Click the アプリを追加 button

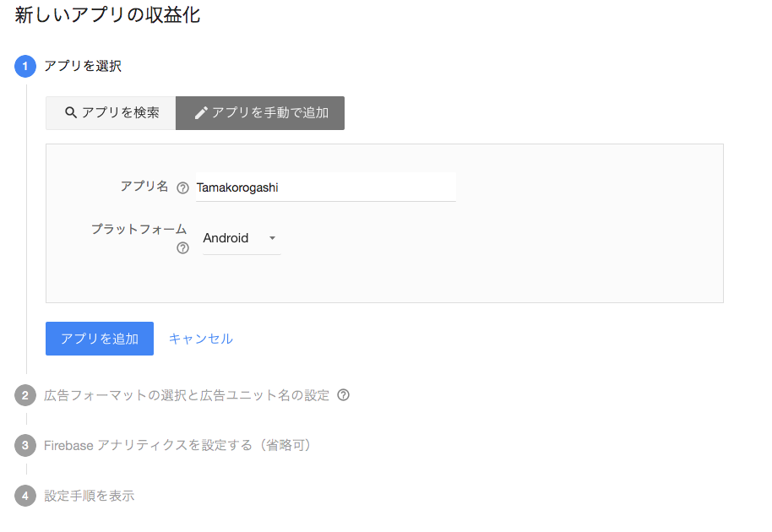(99, 338)
